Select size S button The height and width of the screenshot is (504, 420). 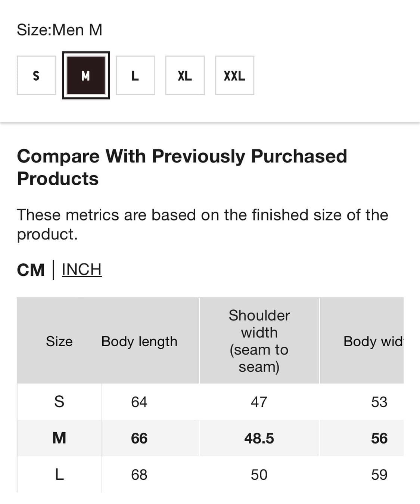pyautogui.click(x=36, y=75)
